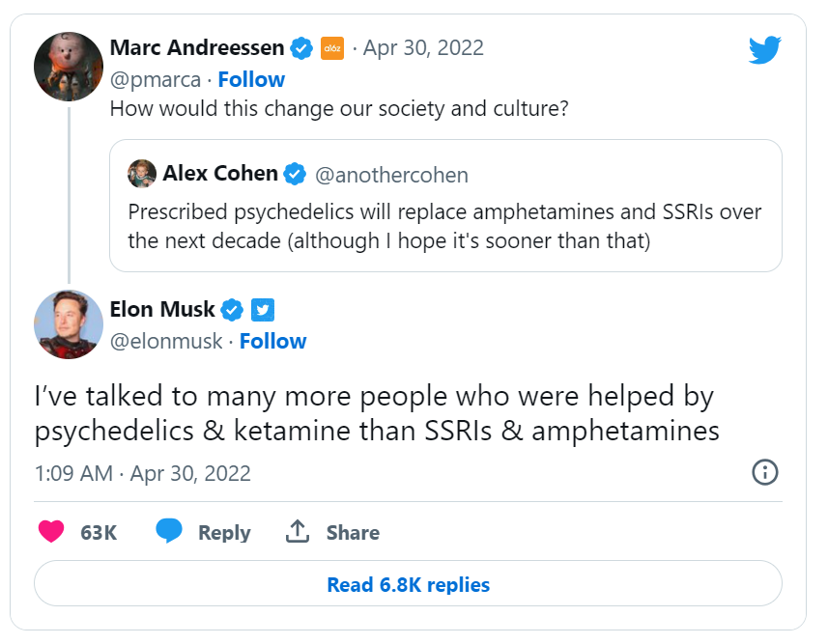
Task: Open Elon Musk's avatar
Action: 68,325
